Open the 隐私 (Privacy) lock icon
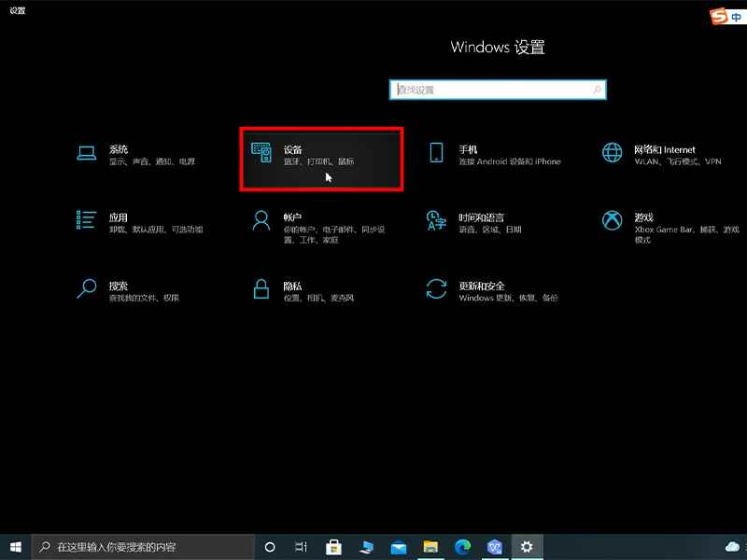This screenshot has width=747, height=560. tap(261, 288)
